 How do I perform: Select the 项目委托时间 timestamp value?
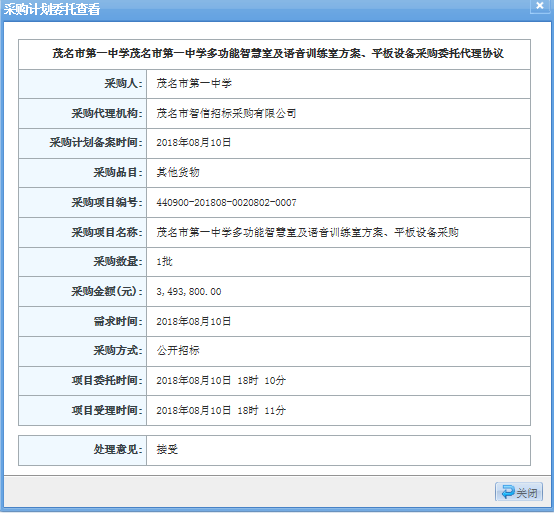221,381
